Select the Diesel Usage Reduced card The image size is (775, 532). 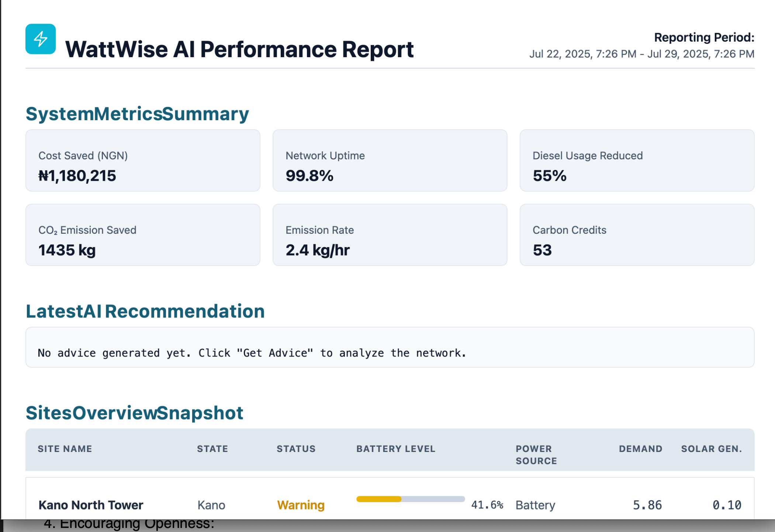coord(637,160)
